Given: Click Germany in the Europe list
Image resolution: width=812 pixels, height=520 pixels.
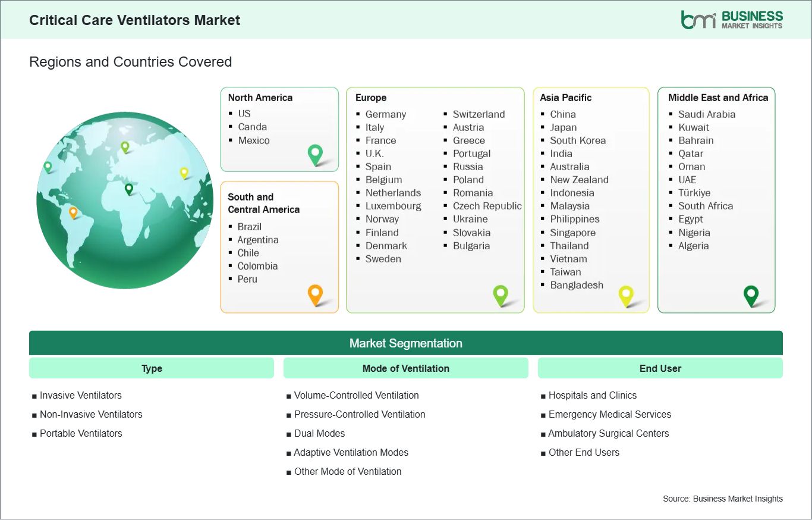Looking at the screenshot, I should click(385, 114).
